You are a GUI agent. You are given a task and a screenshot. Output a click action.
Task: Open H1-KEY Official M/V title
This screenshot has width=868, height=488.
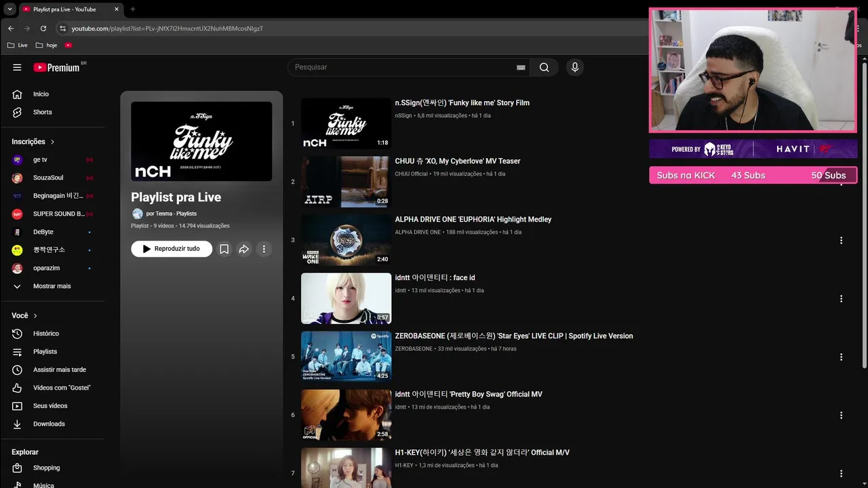point(482,453)
